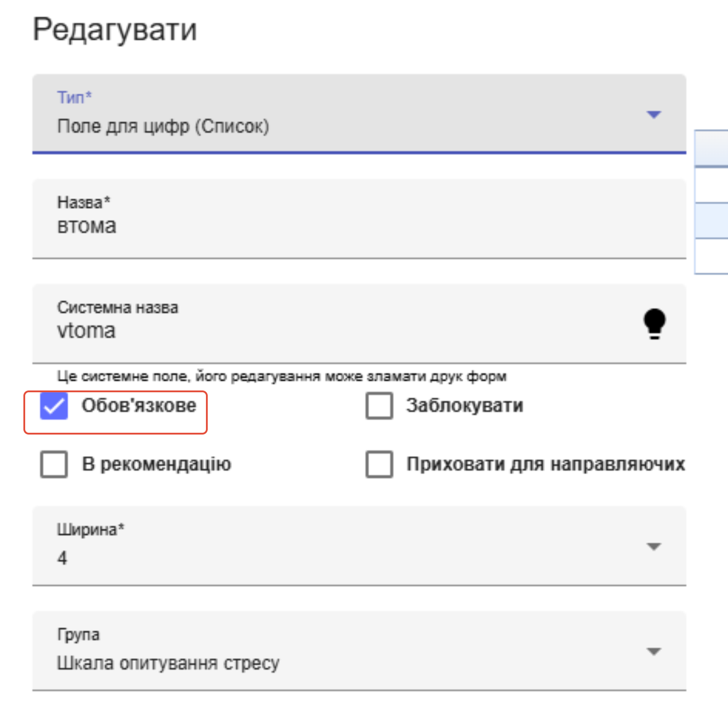Click the blue arrow in Тип field
The height and width of the screenshot is (722, 728).
click(653, 114)
